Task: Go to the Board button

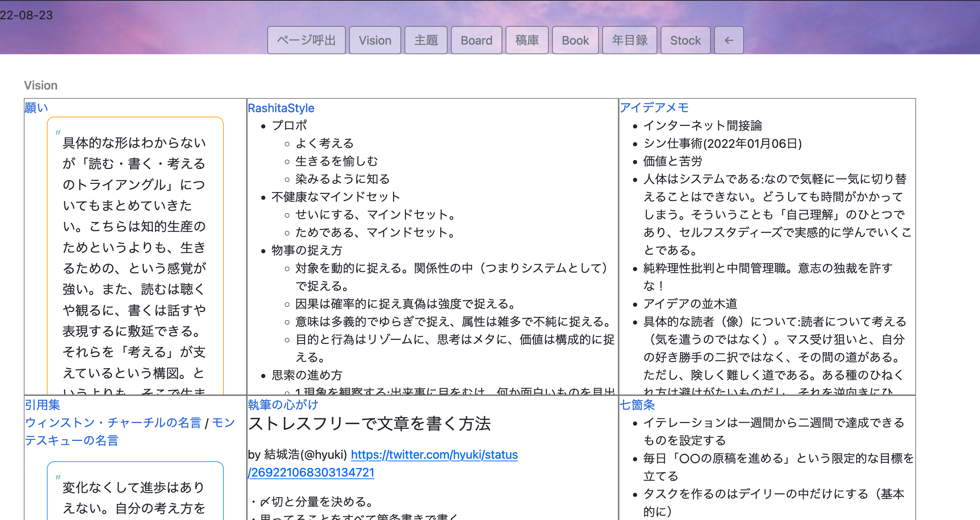Action: coord(476,40)
